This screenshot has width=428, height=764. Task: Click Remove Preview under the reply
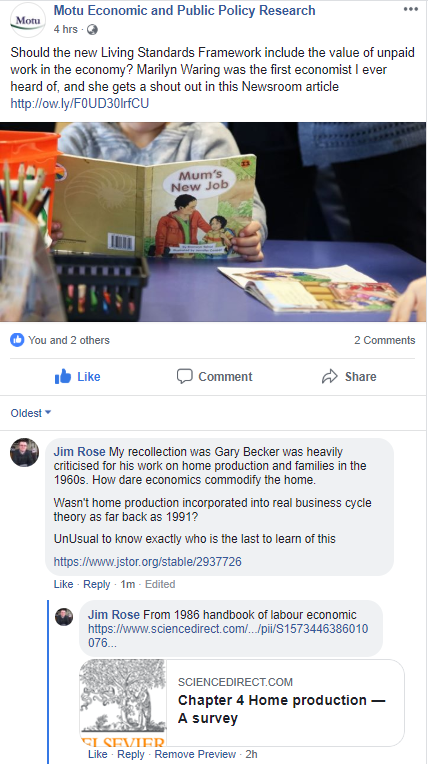point(195,754)
